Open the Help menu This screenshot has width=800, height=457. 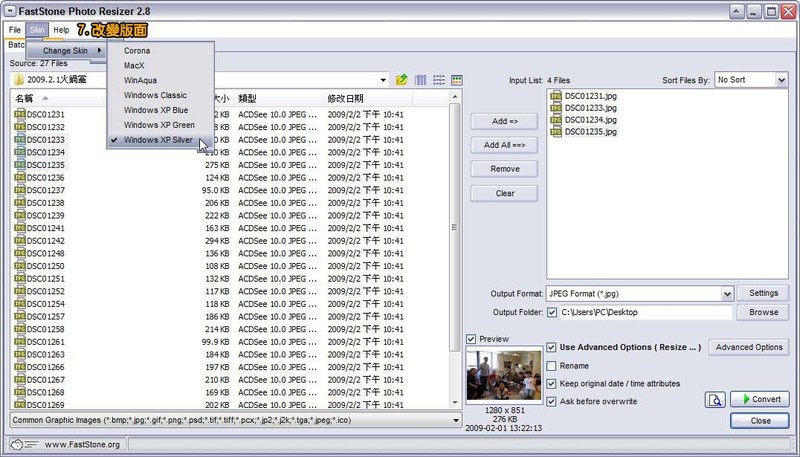click(61, 30)
